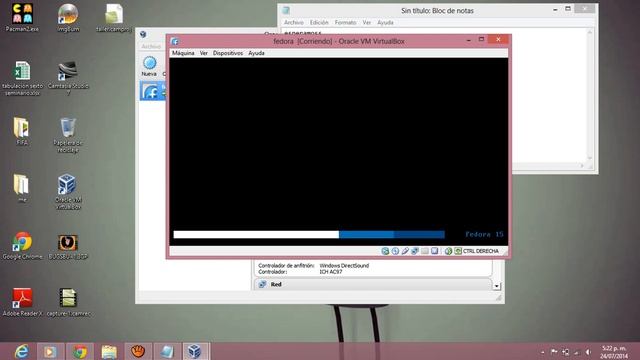
Task: Switch to VirtualBox taskbar button
Action: pos(196,351)
